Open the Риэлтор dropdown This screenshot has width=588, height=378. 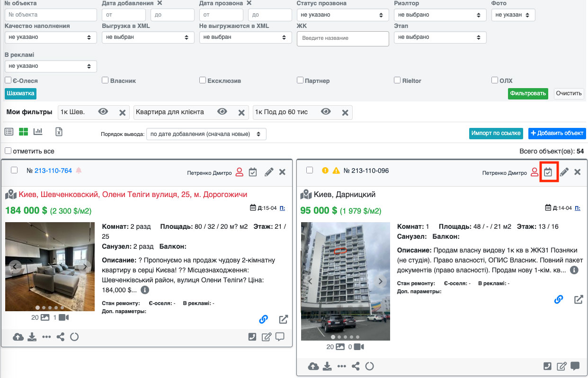coord(440,15)
